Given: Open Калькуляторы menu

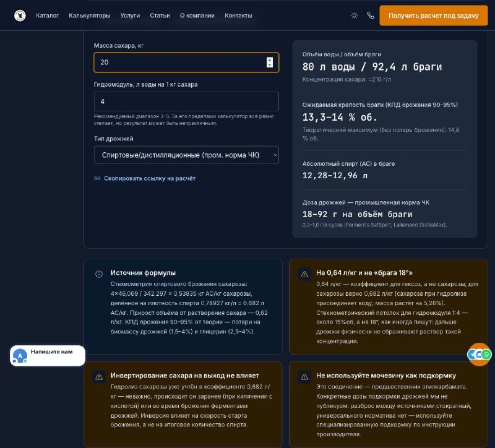Looking at the screenshot, I should click(x=89, y=15).
